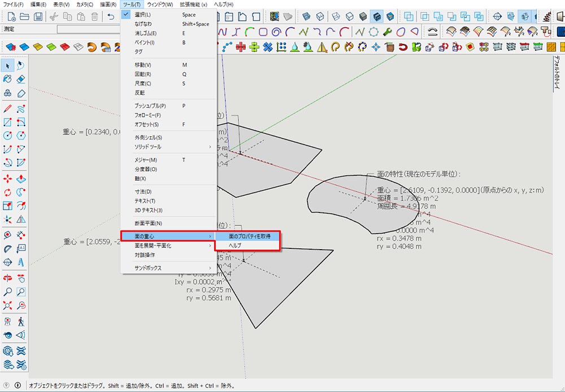Choose メジャー(M) from Tools menu
The image size is (565, 392).
point(168,160)
